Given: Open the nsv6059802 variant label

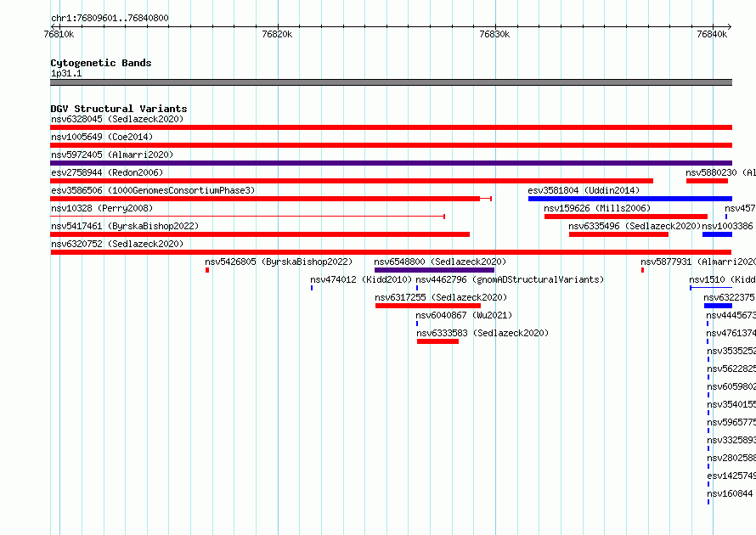Looking at the screenshot, I should [x=731, y=386].
